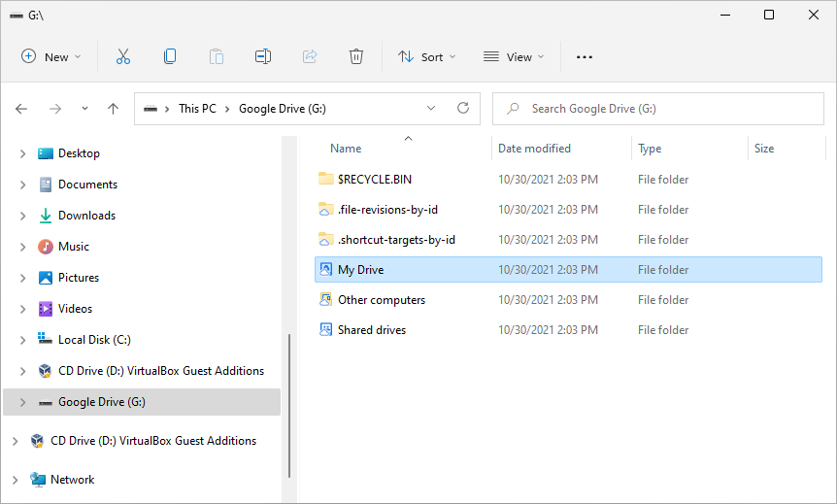Image resolution: width=837 pixels, height=504 pixels.
Task: Click the Pictures icon in sidebar
Action: click(x=46, y=278)
